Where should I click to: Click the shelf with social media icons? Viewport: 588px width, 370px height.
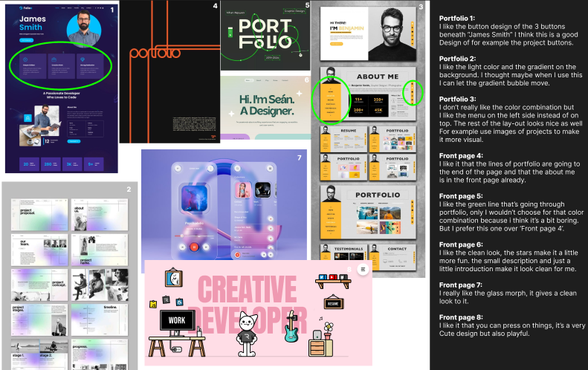pos(333,280)
